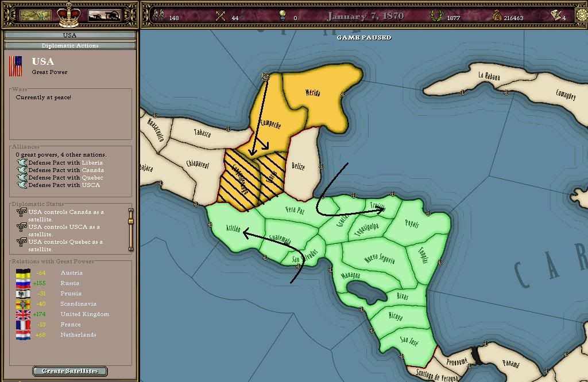
Task: Select the Vera Paz province
Action: point(295,210)
